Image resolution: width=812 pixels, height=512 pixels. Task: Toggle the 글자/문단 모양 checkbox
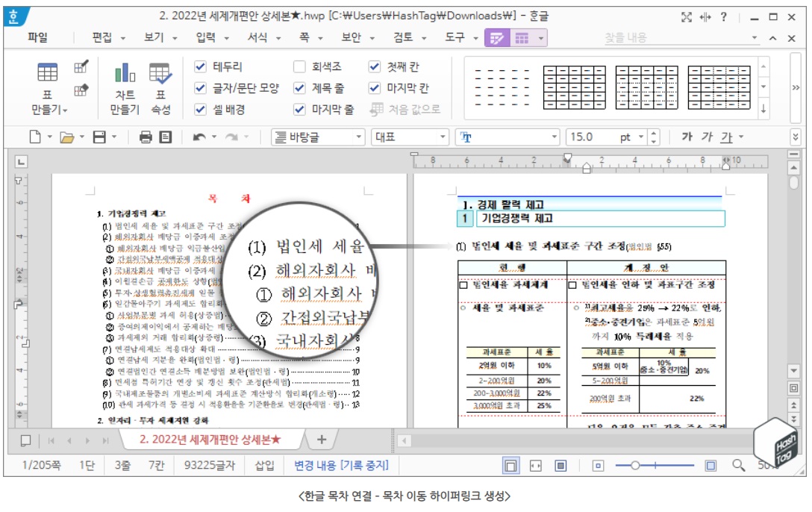click(201, 88)
